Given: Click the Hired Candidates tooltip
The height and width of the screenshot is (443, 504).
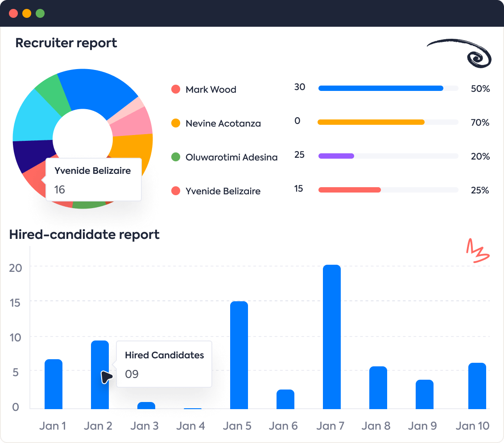Looking at the screenshot, I should [164, 364].
